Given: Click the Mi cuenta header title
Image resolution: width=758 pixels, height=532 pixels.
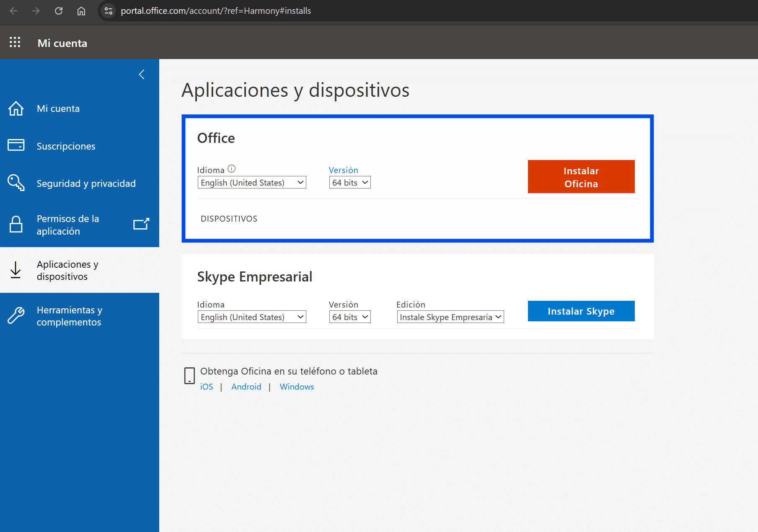Looking at the screenshot, I should tap(62, 43).
